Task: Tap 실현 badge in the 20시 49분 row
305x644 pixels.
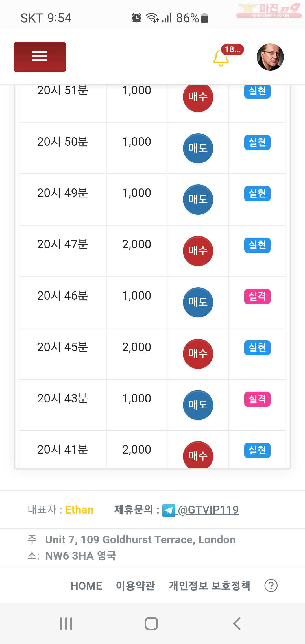Action: [x=257, y=194]
